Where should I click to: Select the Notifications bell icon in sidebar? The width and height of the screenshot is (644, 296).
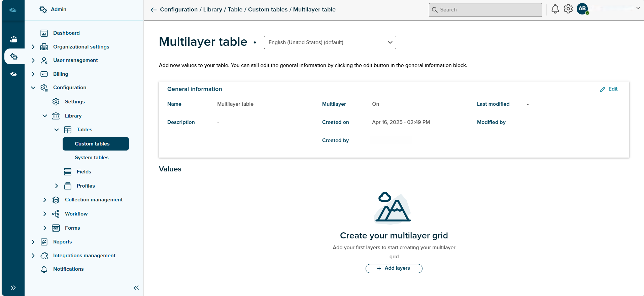(44, 269)
